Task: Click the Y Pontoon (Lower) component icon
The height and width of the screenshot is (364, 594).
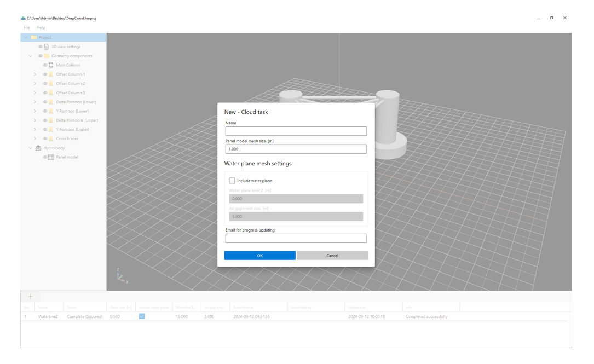Action: pyautogui.click(x=51, y=111)
